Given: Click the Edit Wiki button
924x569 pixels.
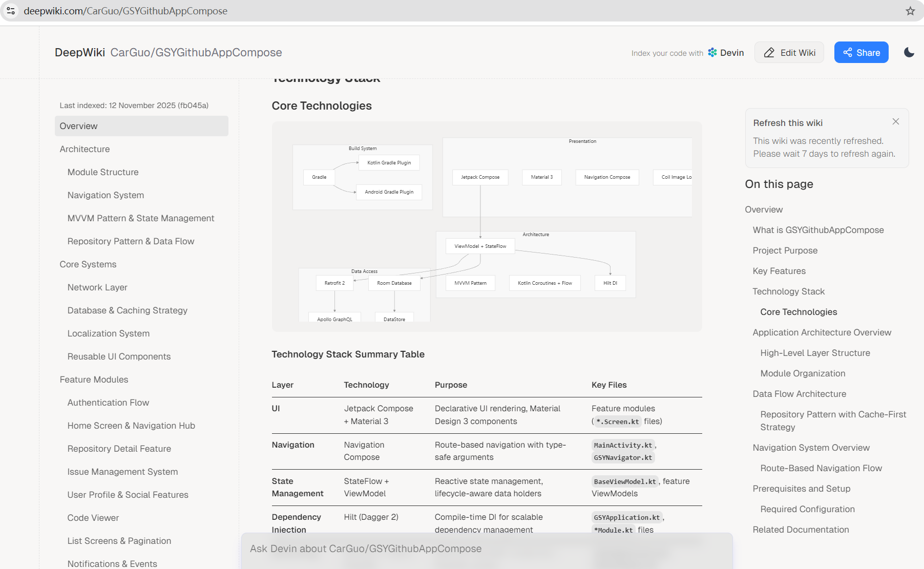Looking at the screenshot, I should click(x=789, y=52).
